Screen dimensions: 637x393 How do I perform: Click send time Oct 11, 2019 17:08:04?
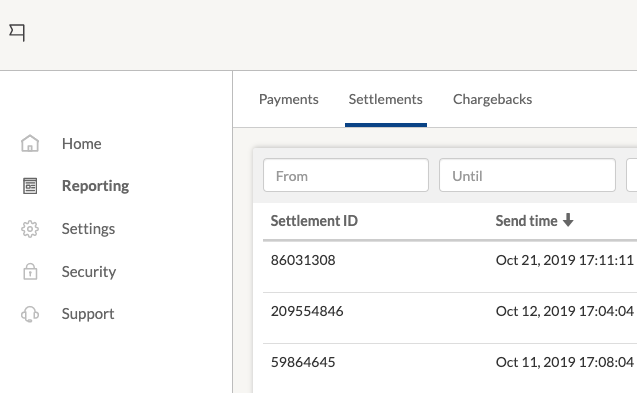tap(565, 362)
